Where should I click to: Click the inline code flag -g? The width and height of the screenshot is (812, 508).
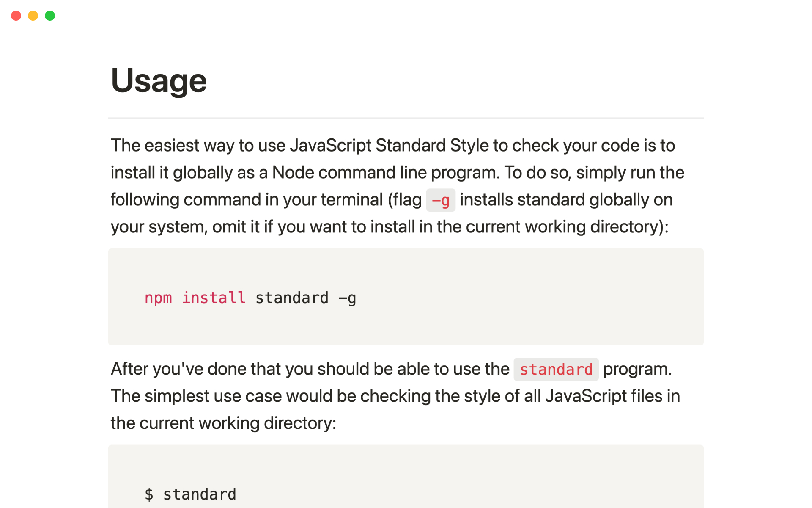441,200
